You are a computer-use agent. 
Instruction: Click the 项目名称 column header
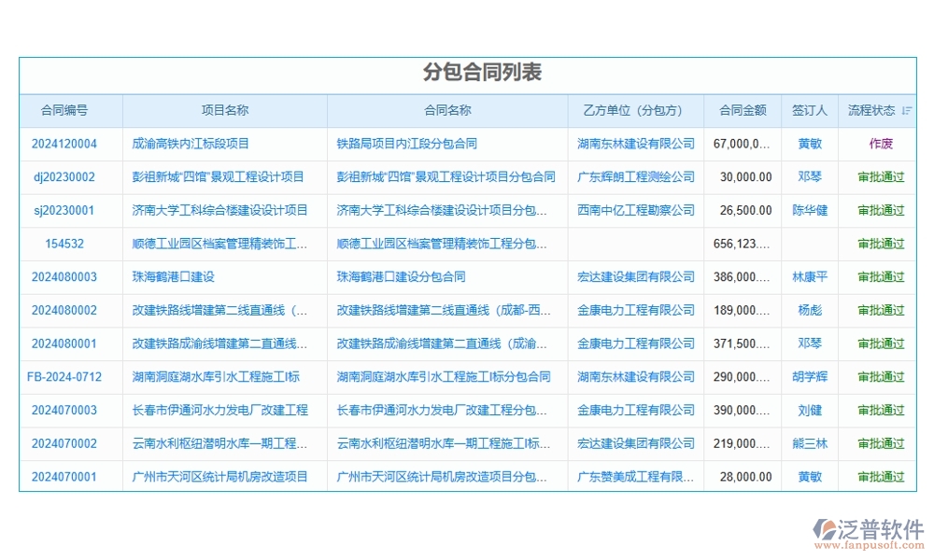(x=225, y=110)
